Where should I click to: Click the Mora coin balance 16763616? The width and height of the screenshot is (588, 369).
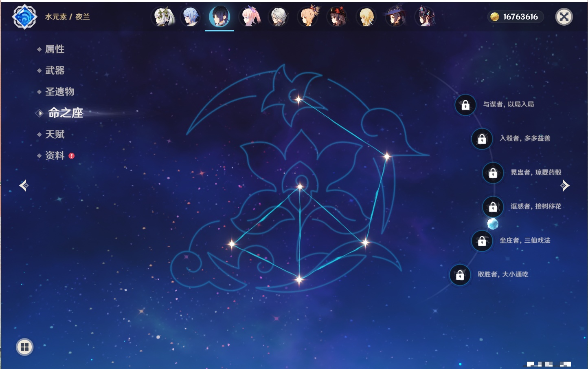point(516,17)
